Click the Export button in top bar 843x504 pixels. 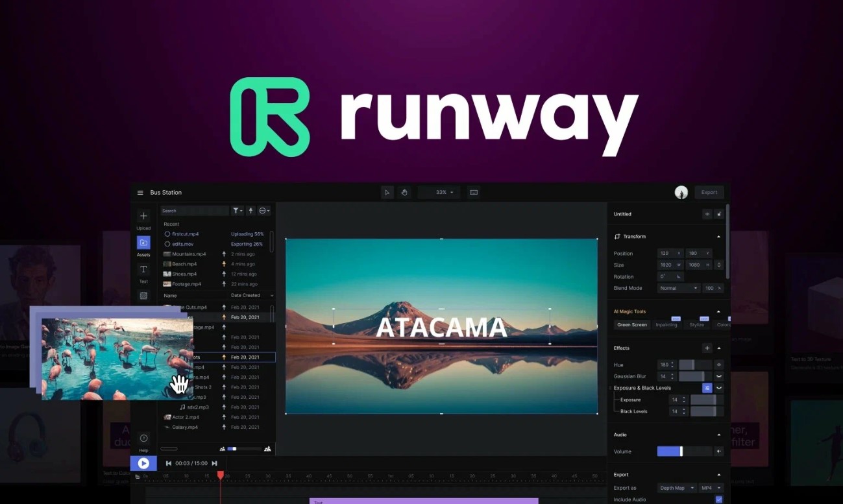coord(709,192)
